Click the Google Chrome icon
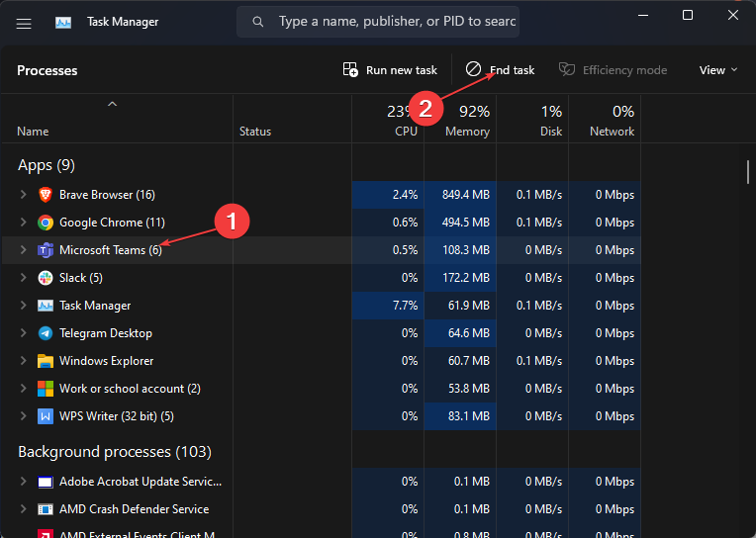Image resolution: width=756 pixels, height=538 pixels. pyautogui.click(x=46, y=223)
